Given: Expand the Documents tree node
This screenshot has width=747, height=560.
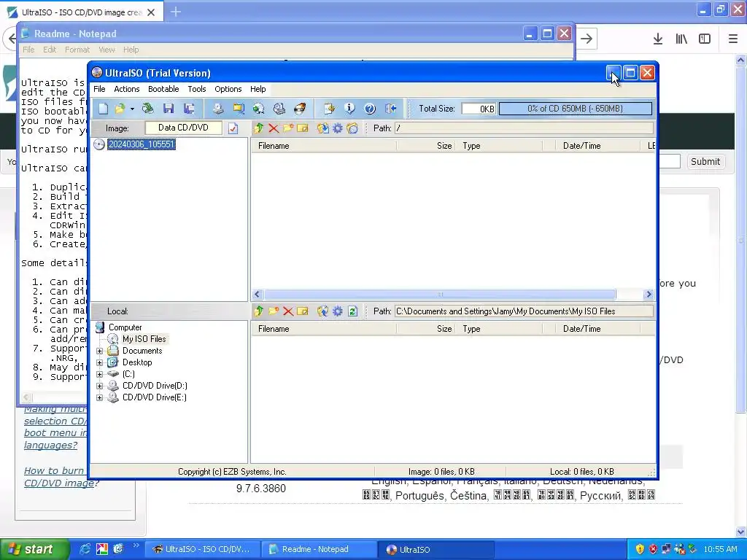Looking at the screenshot, I should click(99, 351).
